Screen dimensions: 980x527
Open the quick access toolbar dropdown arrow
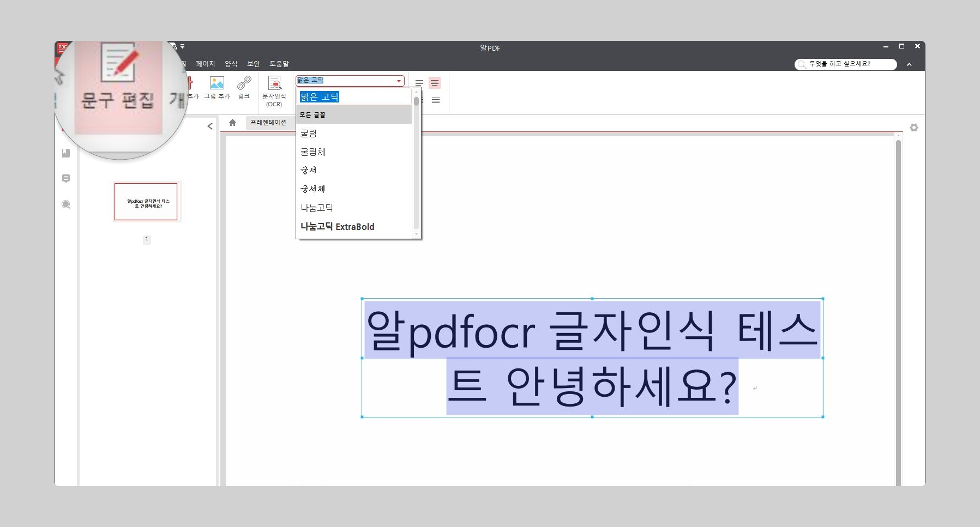pyautogui.click(x=183, y=46)
